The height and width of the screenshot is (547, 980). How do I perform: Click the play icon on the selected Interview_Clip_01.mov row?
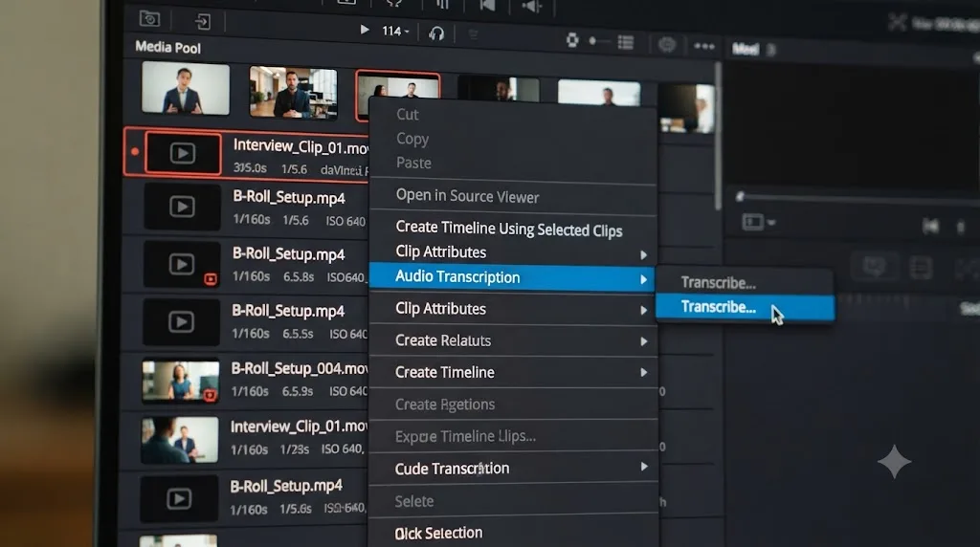pos(183,153)
